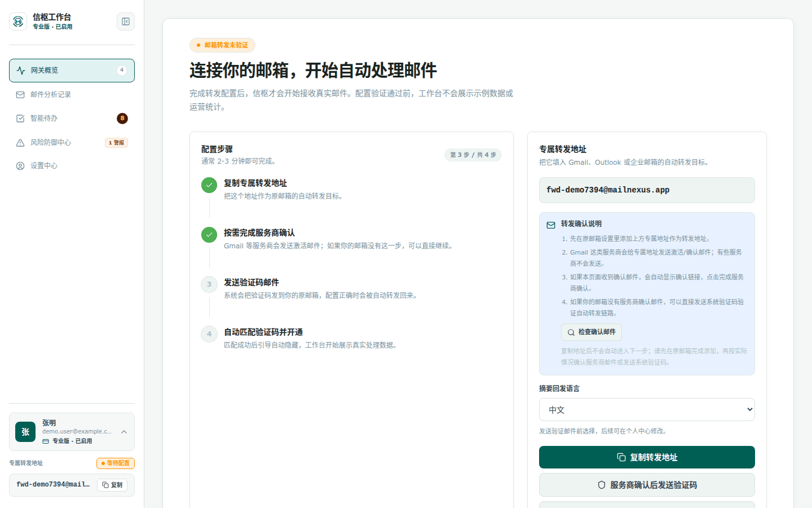
Task: Open 设置中心 in the sidebar
Action: (x=72, y=166)
